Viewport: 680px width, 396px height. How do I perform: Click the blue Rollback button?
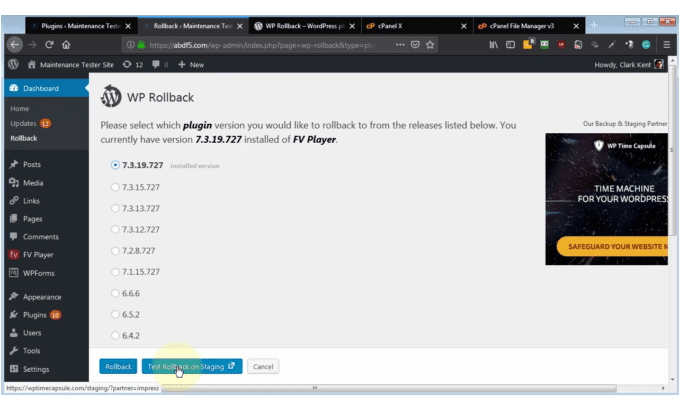[x=118, y=367]
